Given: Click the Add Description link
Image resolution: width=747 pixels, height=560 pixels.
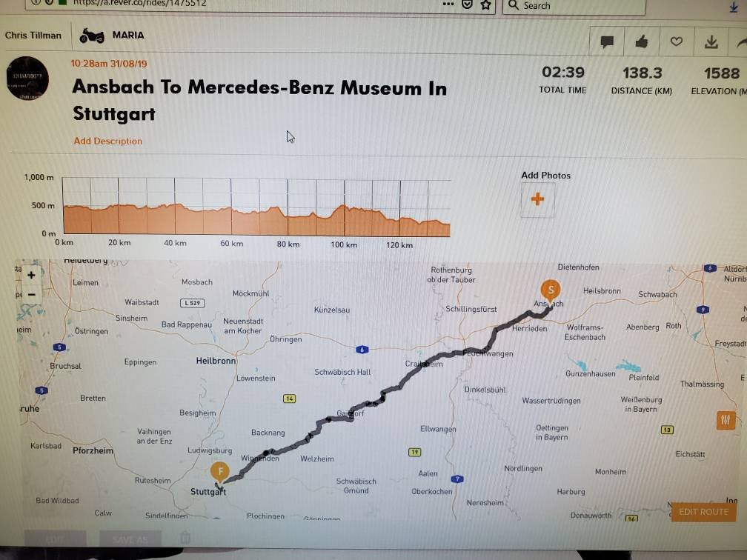Looking at the screenshot, I should click(x=107, y=141).
